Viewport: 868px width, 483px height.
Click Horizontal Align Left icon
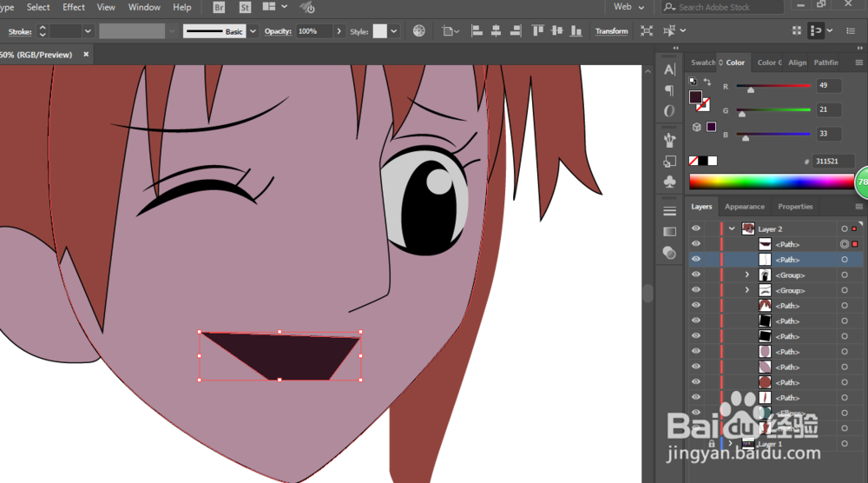pyautogui.click(x=477, y=31)
